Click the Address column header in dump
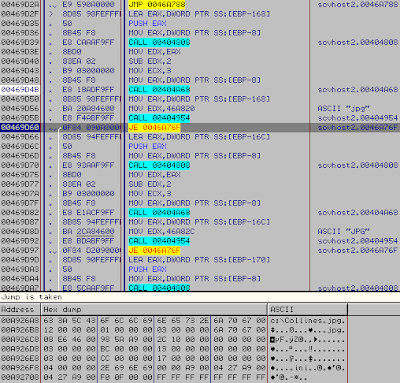 pyautogui.click(x=20, y=310)
